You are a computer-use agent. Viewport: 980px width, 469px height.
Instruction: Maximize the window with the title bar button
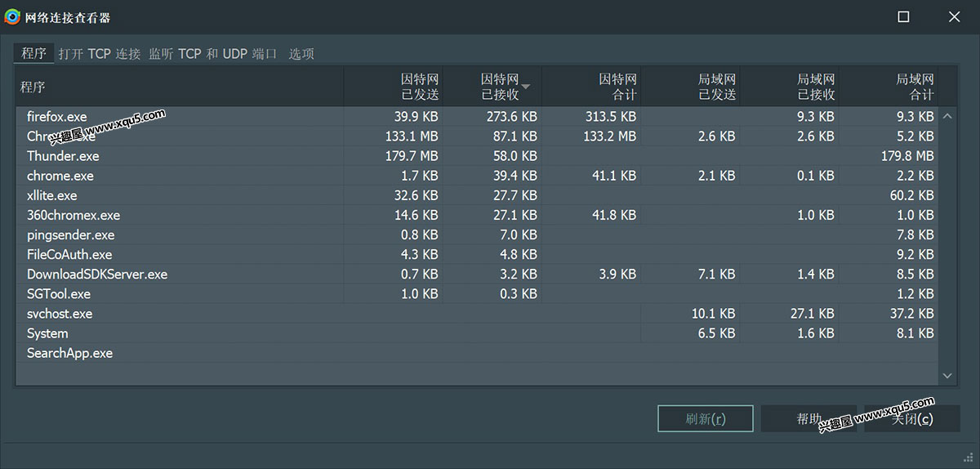pos(903,16)
